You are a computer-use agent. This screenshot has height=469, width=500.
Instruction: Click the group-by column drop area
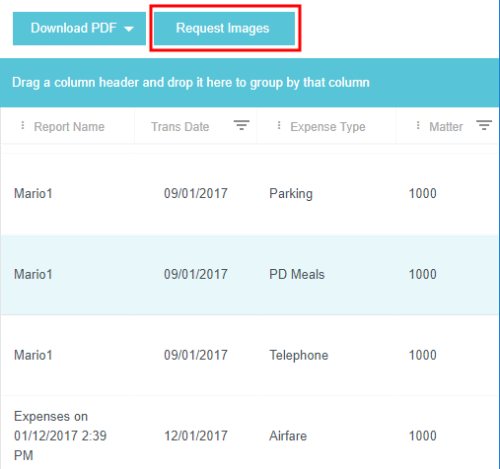pos(249,82)
